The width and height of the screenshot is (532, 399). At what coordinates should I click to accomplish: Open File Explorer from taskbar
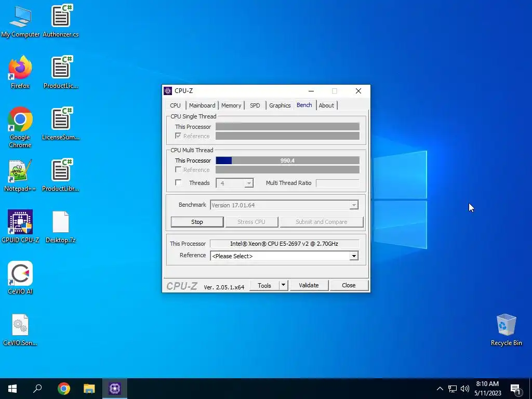pyautogui.click(x=89, y=389)
